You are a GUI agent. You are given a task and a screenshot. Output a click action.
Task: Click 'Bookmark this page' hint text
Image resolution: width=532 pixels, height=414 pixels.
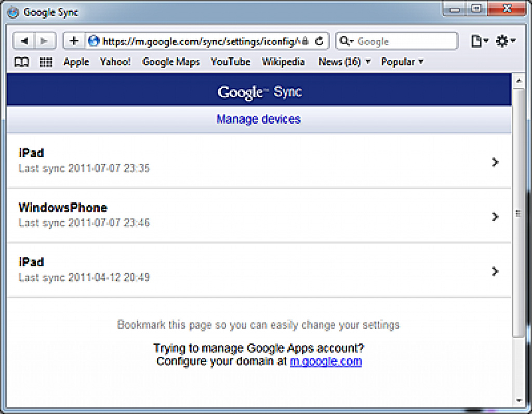pyautogui.click(x=258, y=325)
